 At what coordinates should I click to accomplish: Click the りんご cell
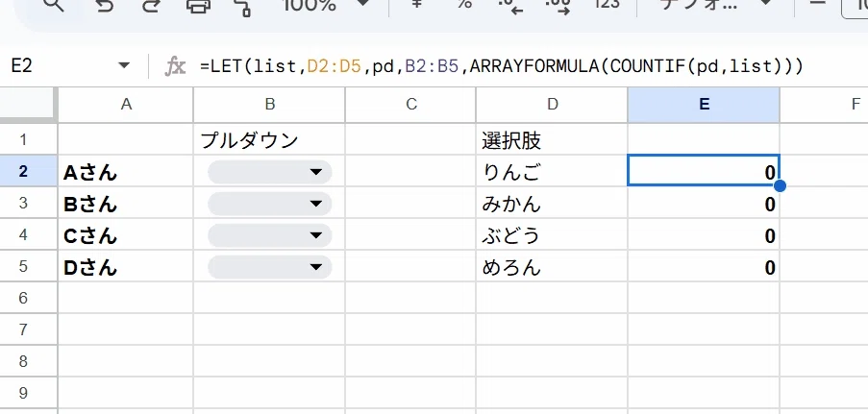point(552,171)
